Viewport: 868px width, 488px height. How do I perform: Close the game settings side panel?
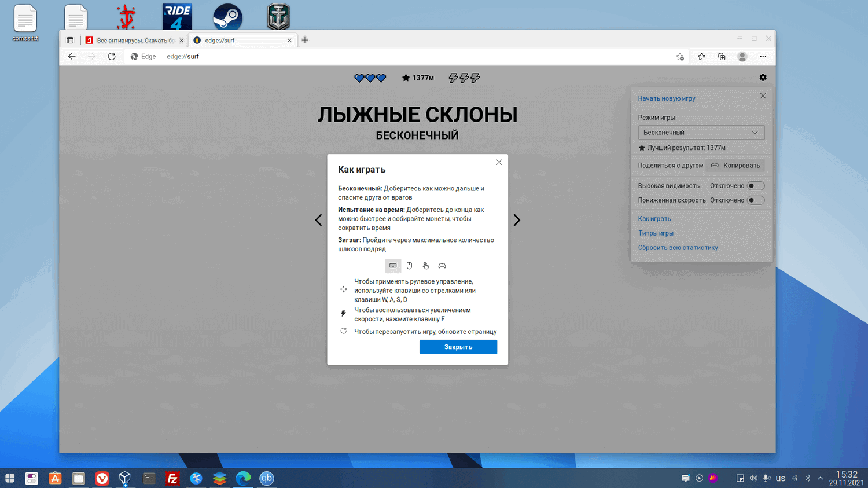point(763,96)
